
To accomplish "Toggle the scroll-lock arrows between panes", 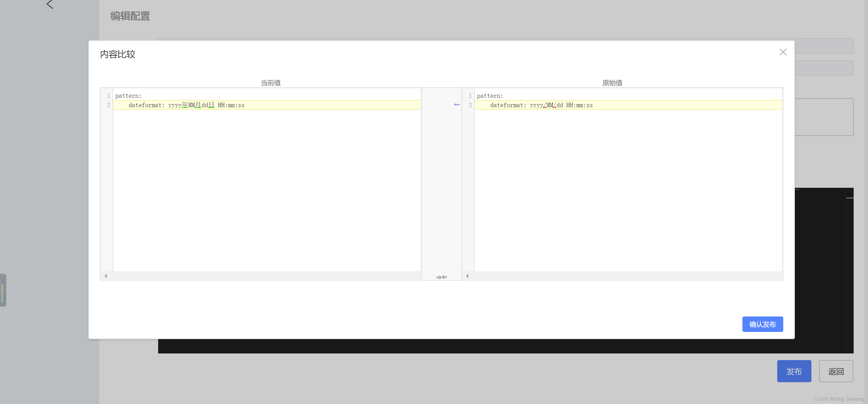I will 441,277.
